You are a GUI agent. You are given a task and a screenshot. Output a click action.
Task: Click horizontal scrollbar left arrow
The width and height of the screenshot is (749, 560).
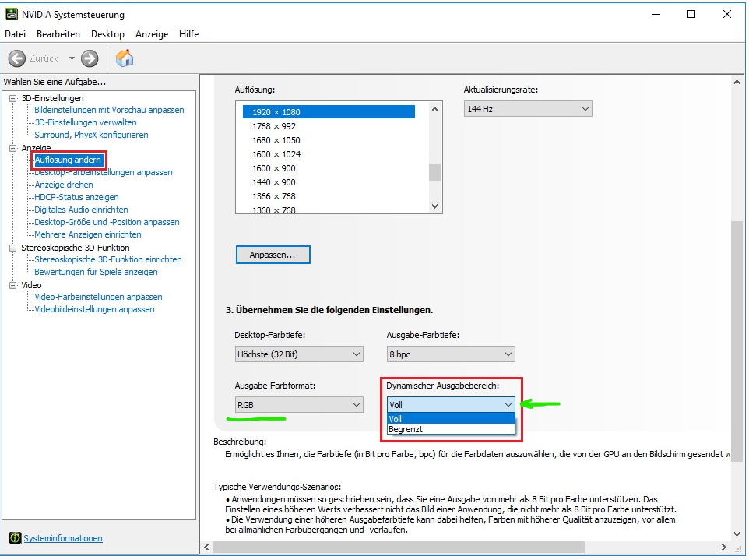206,547
